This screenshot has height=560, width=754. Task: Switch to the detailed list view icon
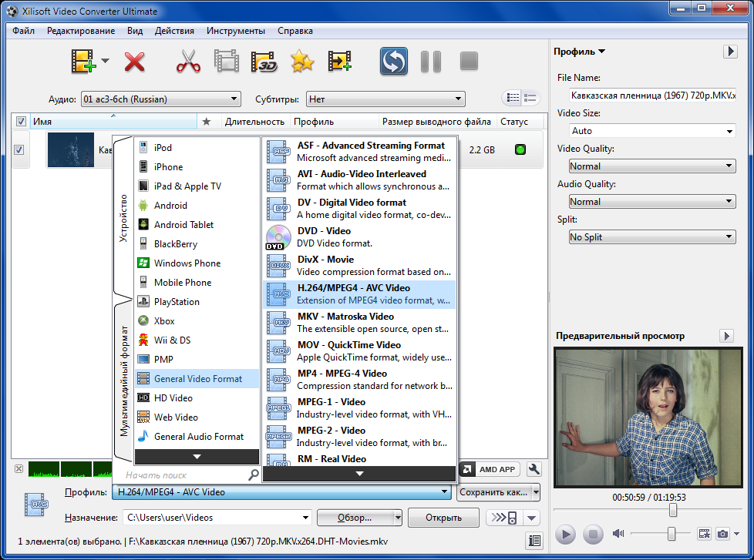pos(513,98)
